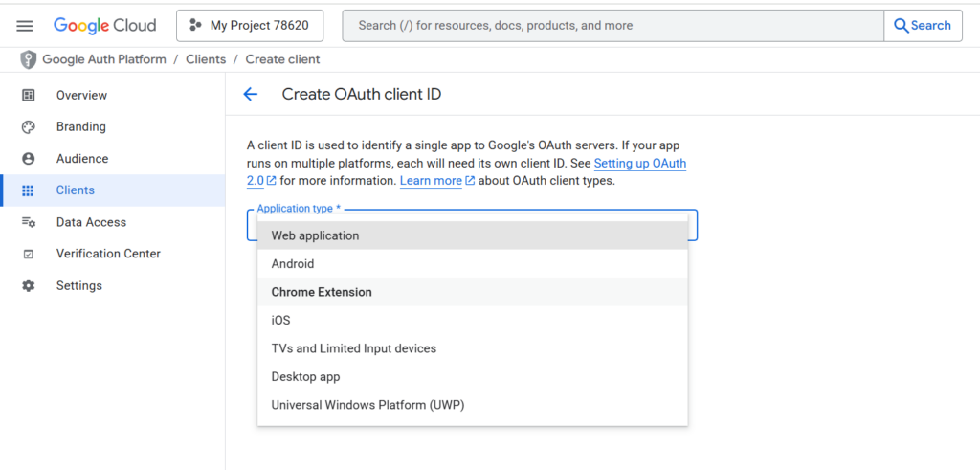Click the Google Cloud logo
This screenshot has height=470, width=980.
(104, 26)
